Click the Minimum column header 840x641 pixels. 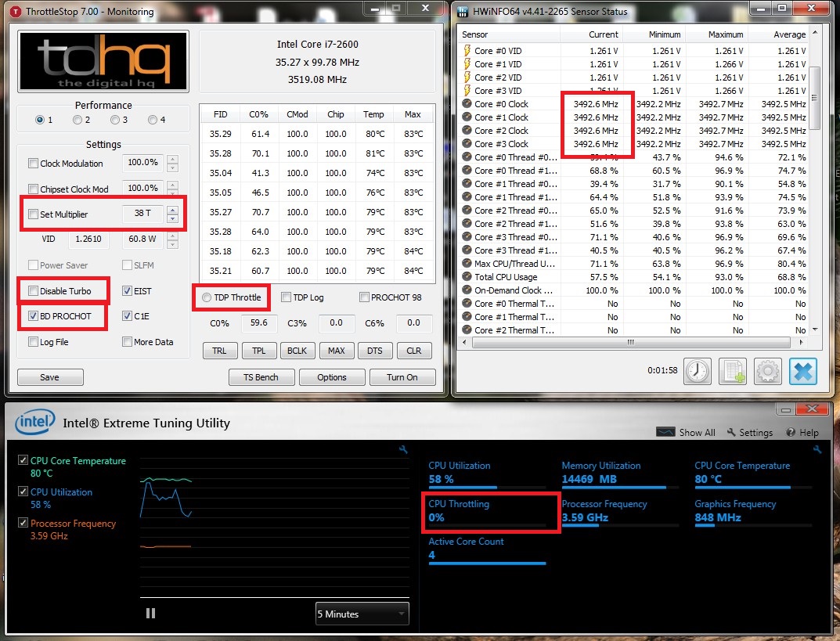coord(654,34)
